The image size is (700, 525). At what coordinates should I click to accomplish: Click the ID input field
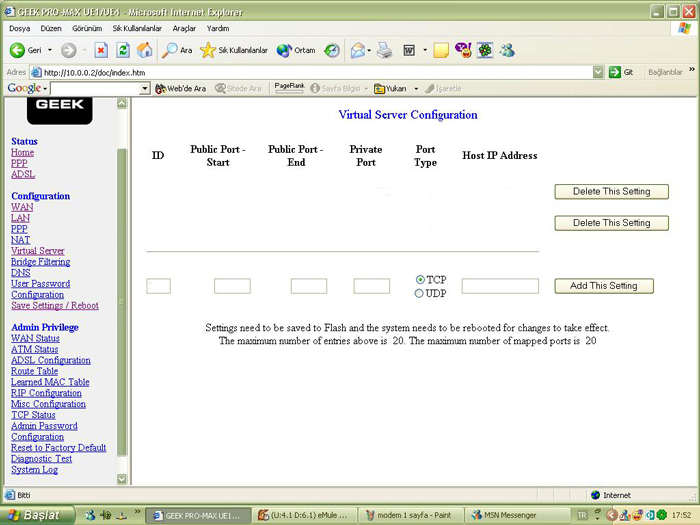pyautogui.click(x=158, y=286)
